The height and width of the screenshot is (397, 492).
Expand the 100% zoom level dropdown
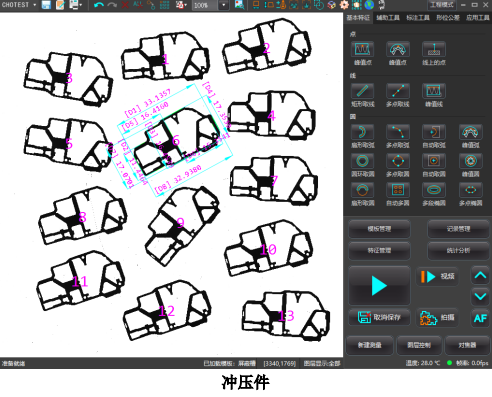[x=224, y=5]
